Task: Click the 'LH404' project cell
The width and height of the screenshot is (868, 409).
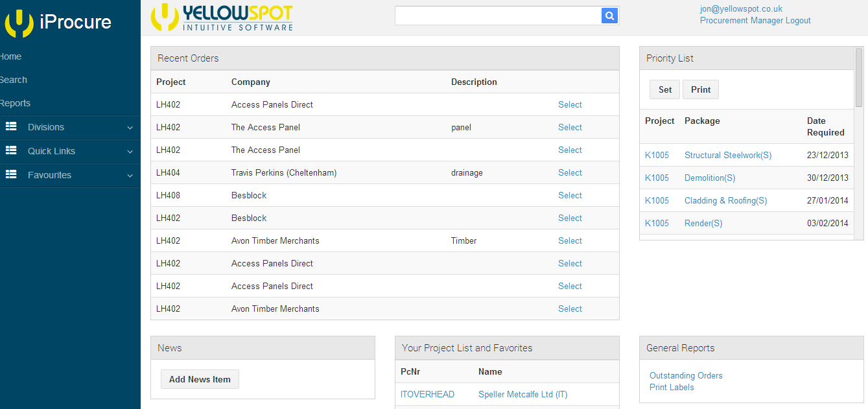Action: click(168, 172)
